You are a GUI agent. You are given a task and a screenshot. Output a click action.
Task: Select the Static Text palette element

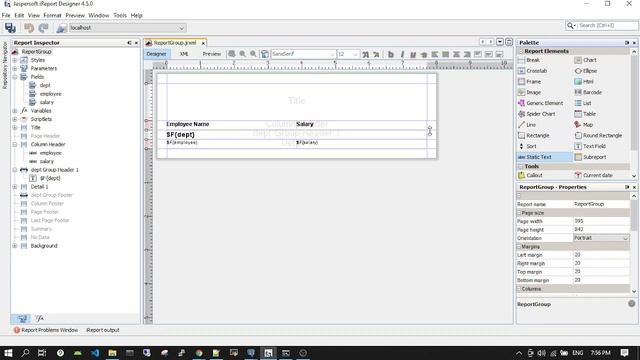(x=544, y=157)
